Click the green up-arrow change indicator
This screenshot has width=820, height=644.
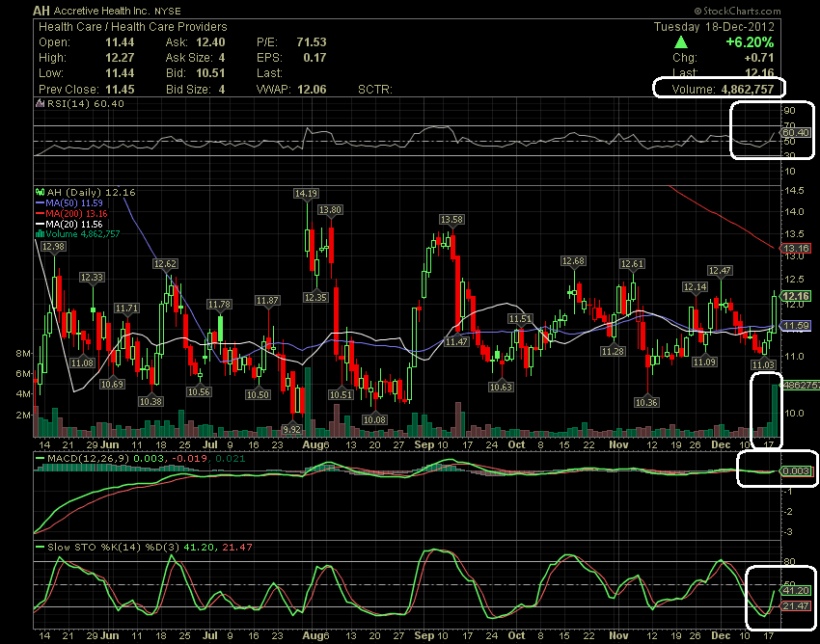[x=681, y=42]
